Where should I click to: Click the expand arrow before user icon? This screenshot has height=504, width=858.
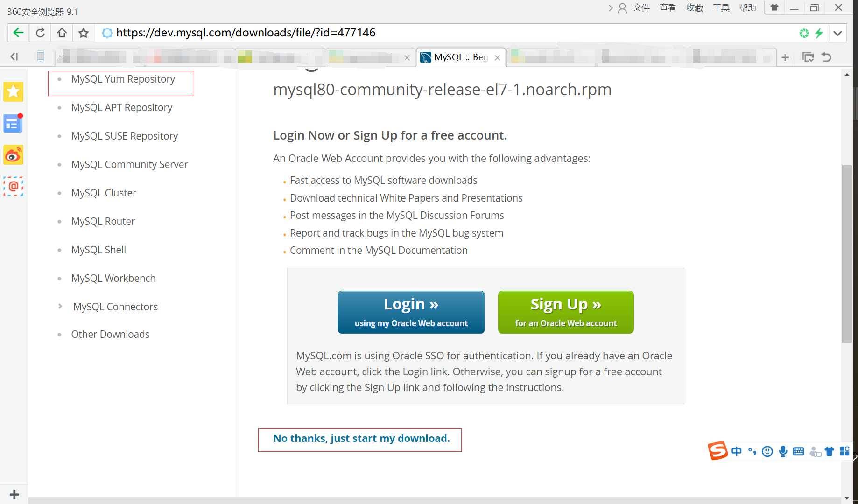click(611, 8)
